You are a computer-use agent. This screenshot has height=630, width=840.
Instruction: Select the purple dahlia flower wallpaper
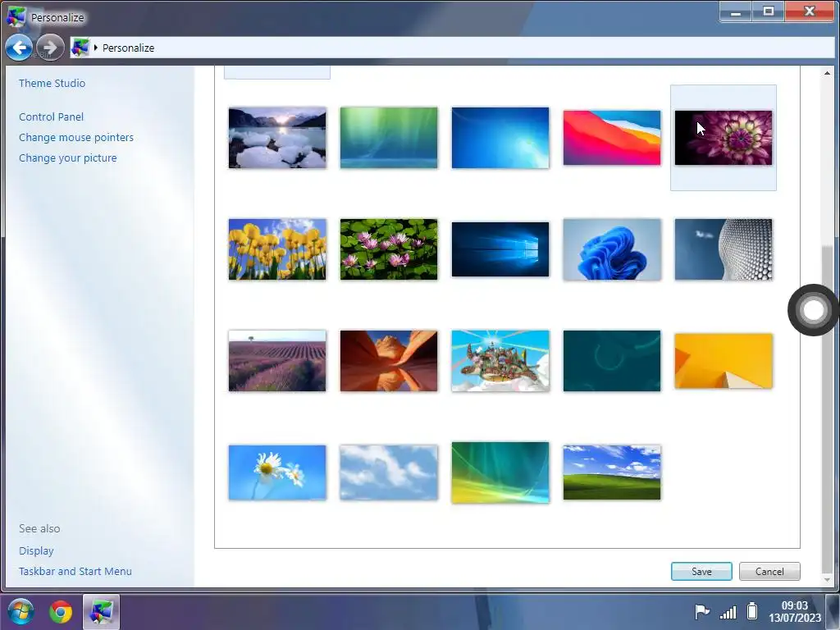click(x=724, y=138)
